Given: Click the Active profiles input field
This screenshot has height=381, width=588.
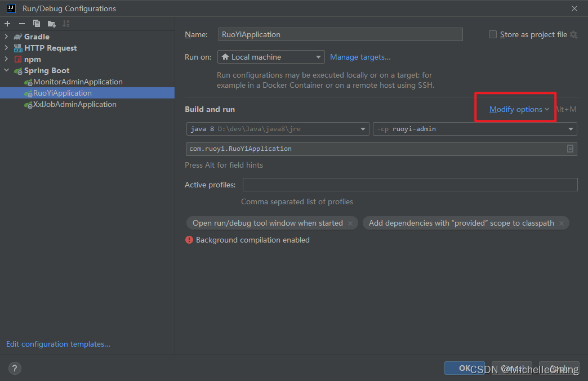Looking at the screenshot, I should 410,185.
